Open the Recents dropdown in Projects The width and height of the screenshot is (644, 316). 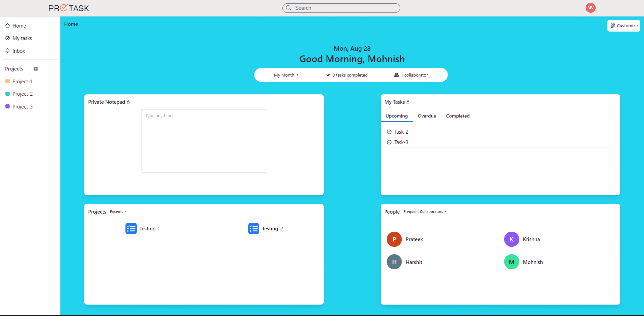(x=118, y=212)
